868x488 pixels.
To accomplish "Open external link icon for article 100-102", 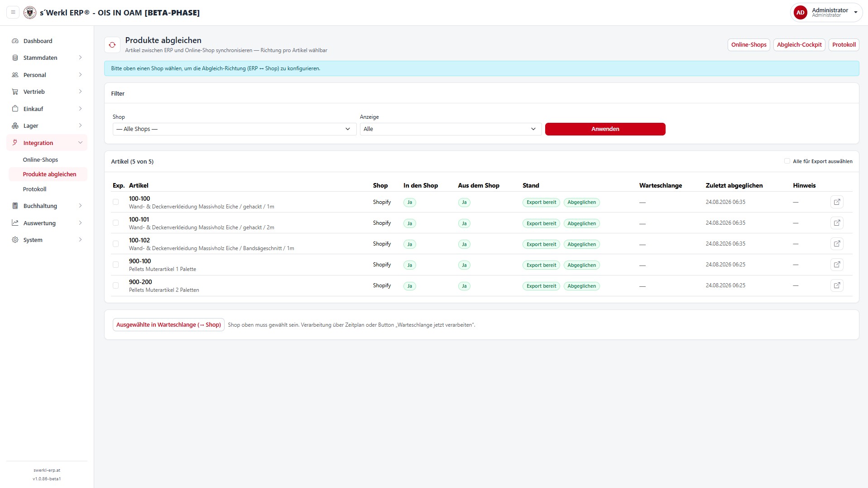I will click(x=837, y=244).
